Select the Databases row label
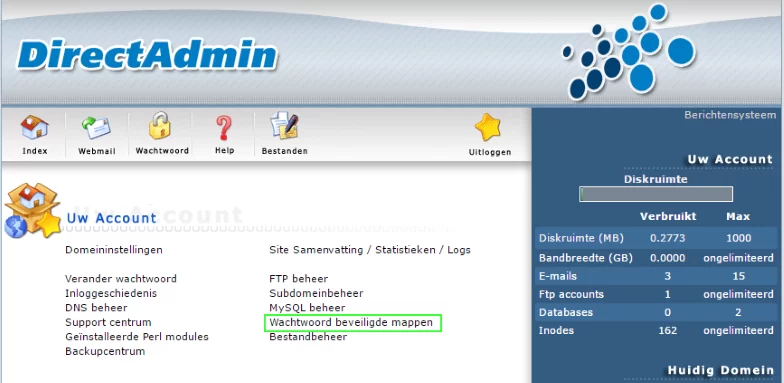This screenshot has height=383, width=784. tap(566, 312)
